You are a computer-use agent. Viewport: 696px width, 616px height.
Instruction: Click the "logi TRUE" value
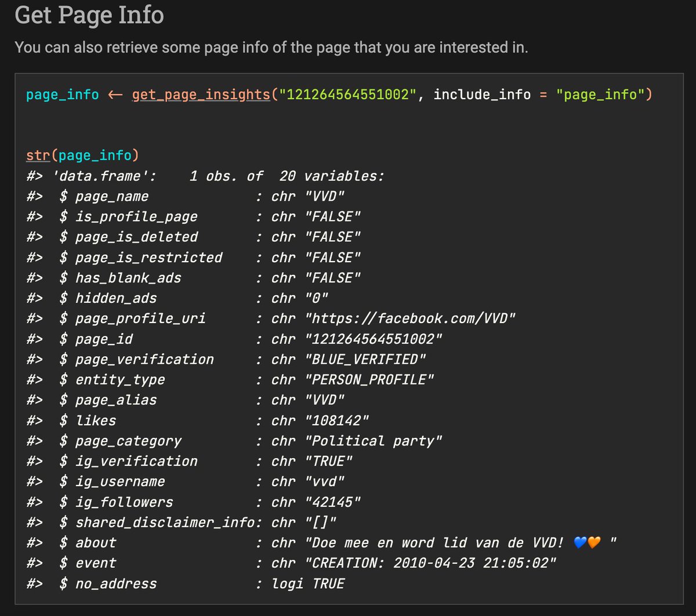pos(309,584)
